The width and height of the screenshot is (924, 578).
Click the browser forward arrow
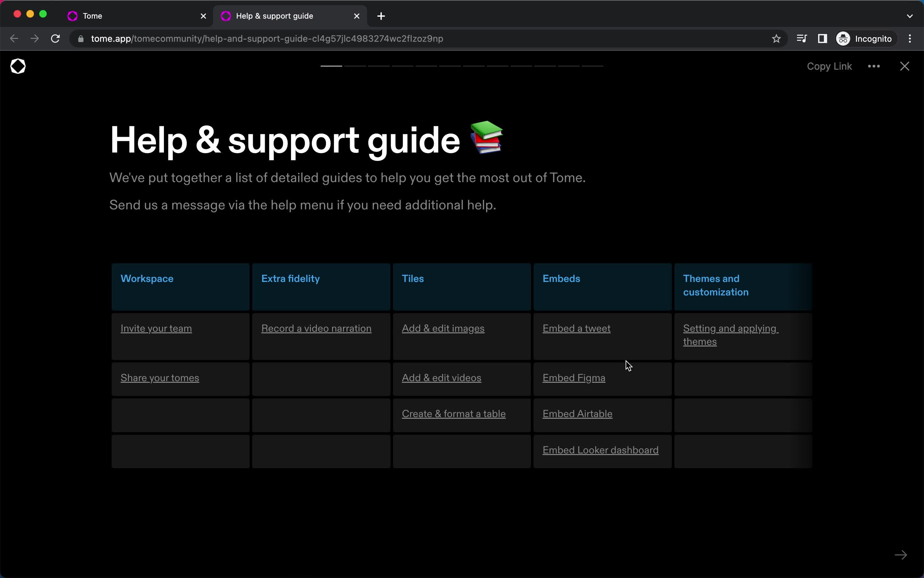pos(35,39)
